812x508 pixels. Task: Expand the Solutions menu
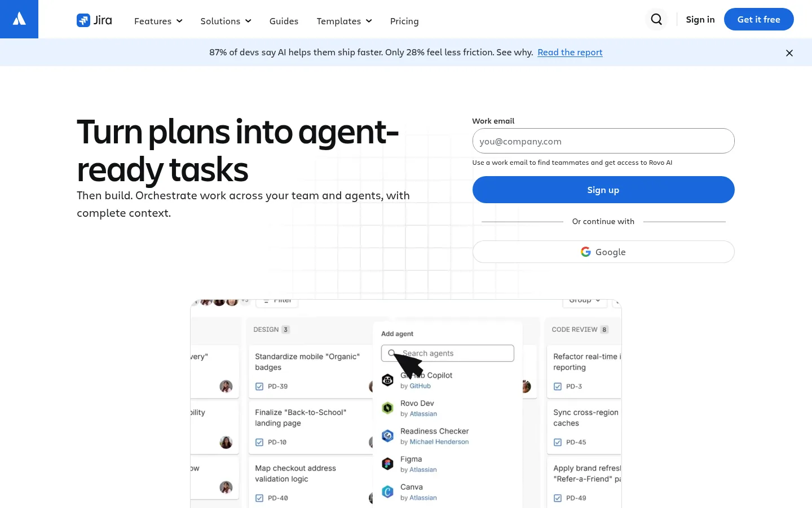(x=226, y=21)
